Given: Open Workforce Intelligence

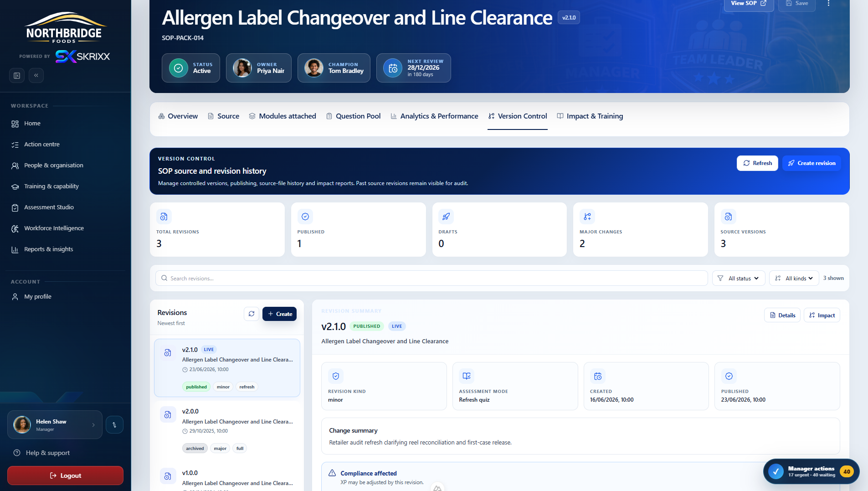Looking at the screenshot, I should pyautogui.click(x=54, y=228).
